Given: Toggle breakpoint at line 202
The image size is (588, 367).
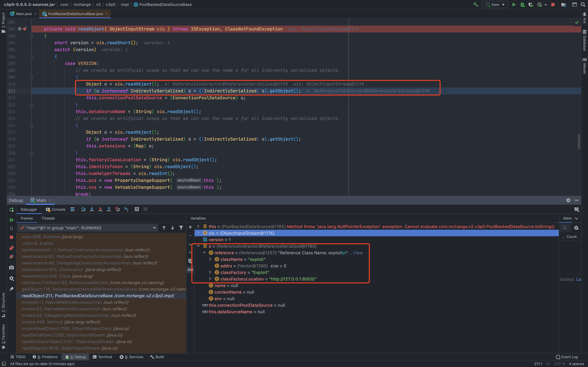Looking at the screenshot, I should (25, 29).
